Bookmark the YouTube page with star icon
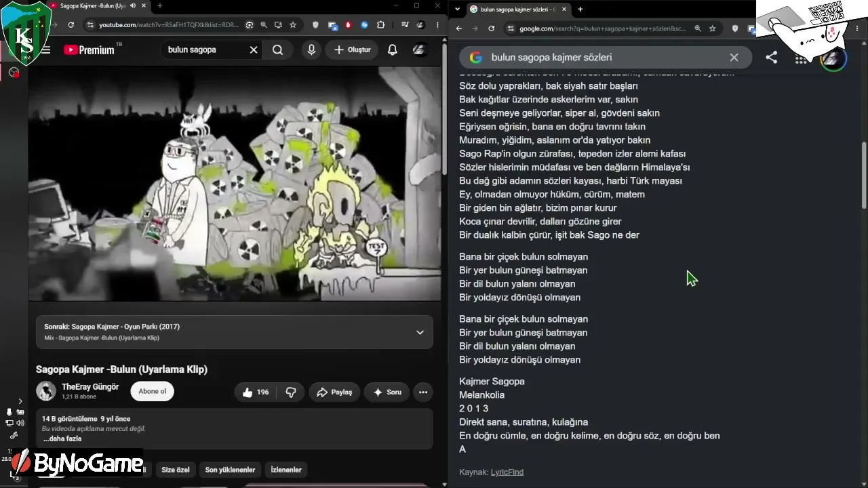 (293, 25)
